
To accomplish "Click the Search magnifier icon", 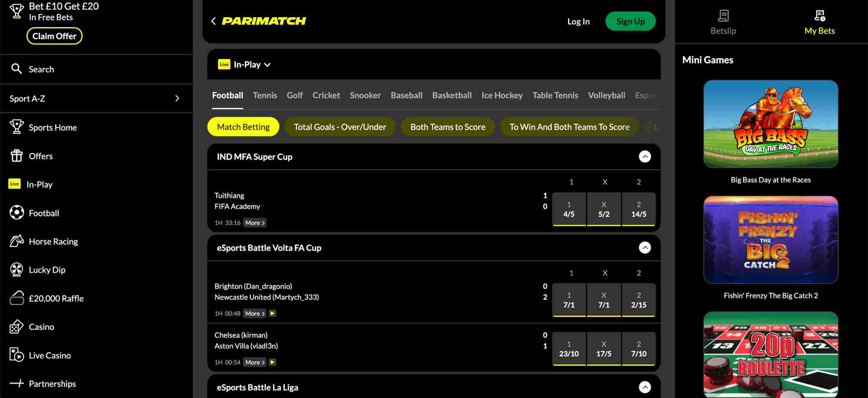I will [x=16, y=69].
